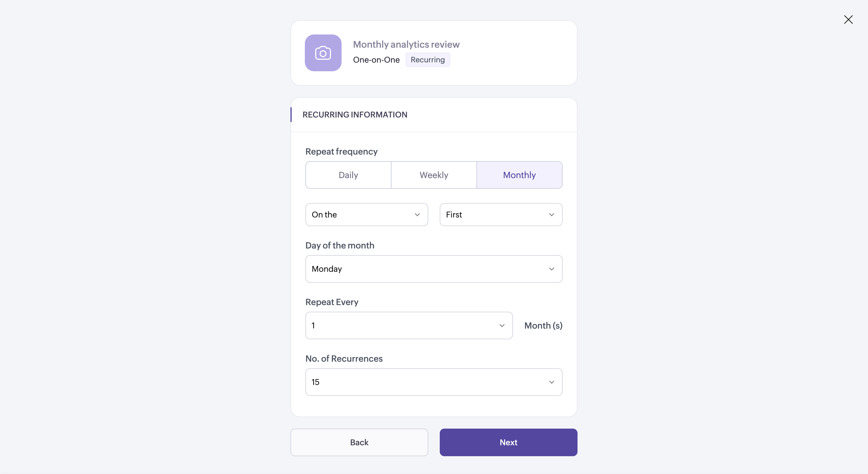Click the chevron in Repeat Every field

click(x=502, y=326)
